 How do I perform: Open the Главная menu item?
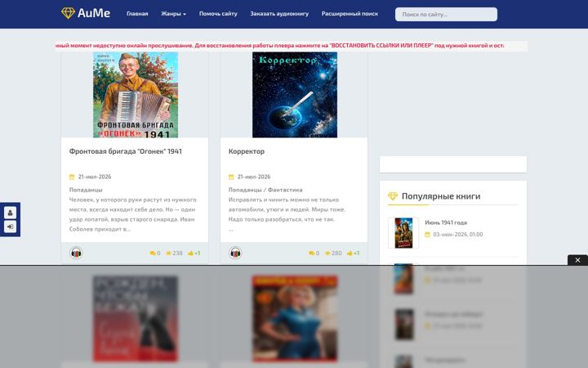137,14
